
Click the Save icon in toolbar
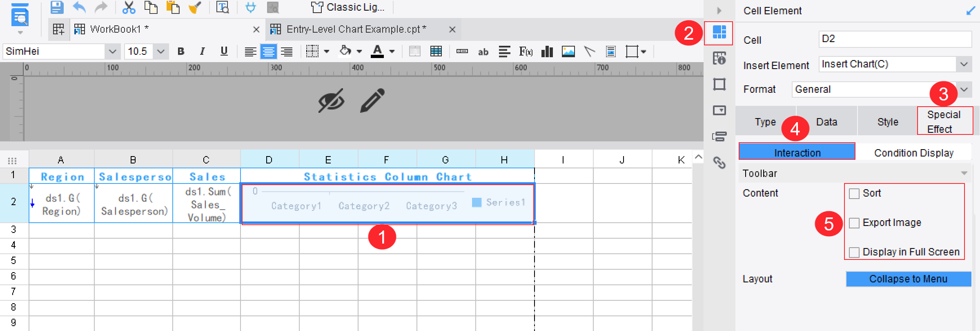57,7
